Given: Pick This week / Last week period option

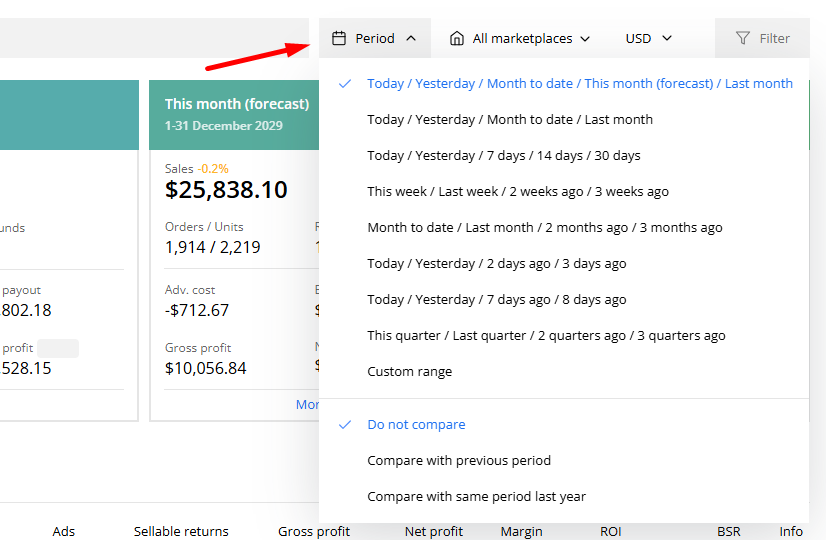Looking at the screenshot, I should click(x=518, y=191).
